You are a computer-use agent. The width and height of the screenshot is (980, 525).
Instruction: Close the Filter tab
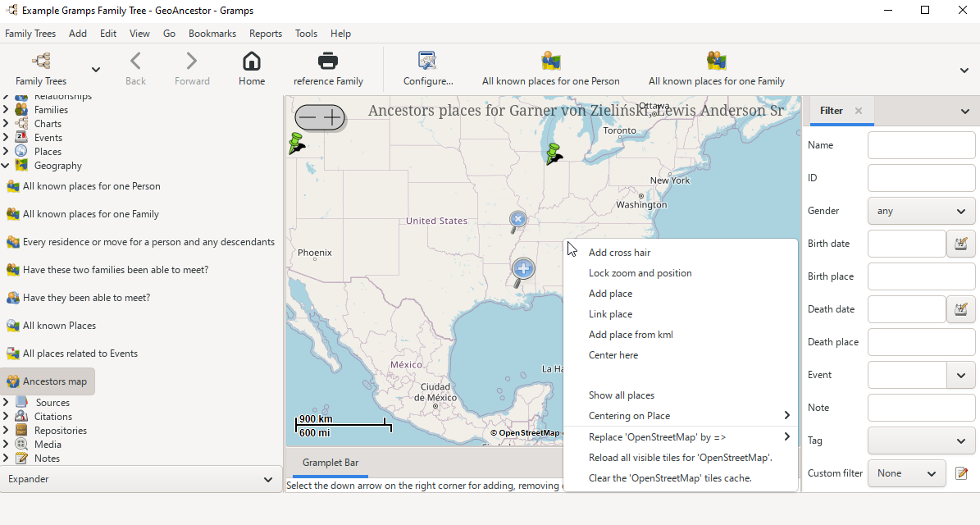click(x=859, y=111)
